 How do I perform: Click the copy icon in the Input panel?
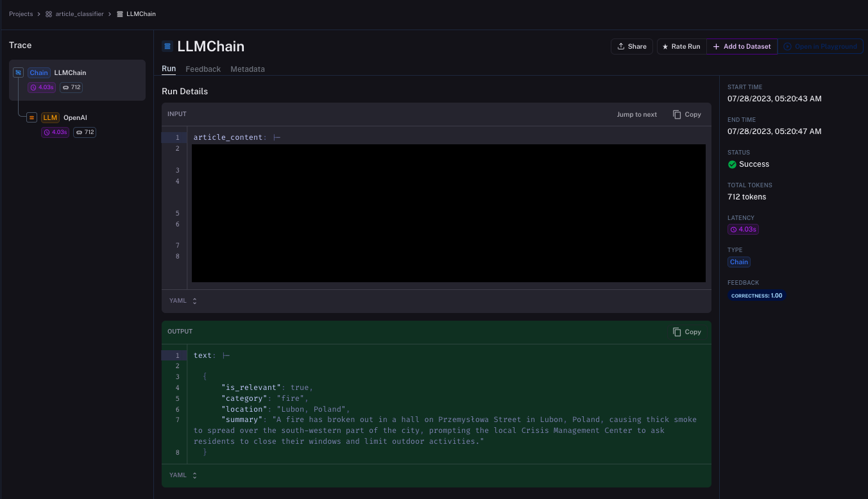[677, 114]
